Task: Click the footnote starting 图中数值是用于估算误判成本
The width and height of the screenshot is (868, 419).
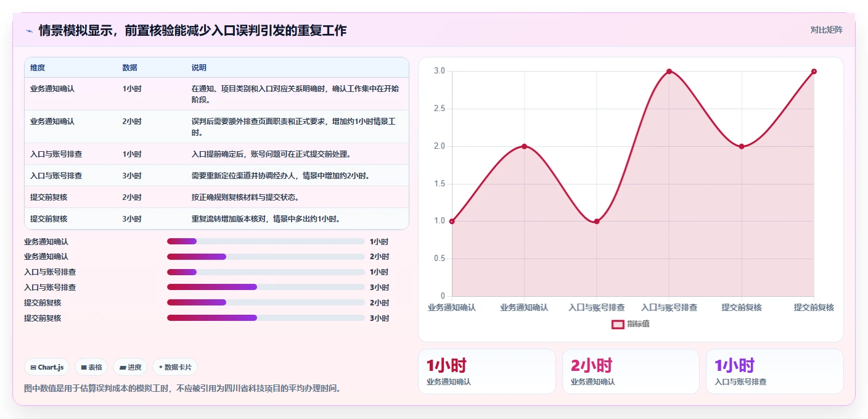Action: coord(182,389)
